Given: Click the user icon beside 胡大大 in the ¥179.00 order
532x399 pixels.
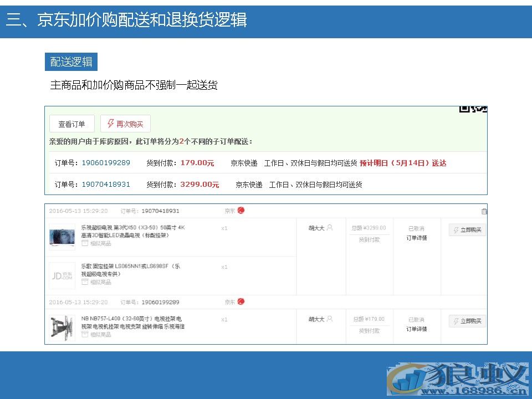Looking at the screenshot, I should 329,319.
